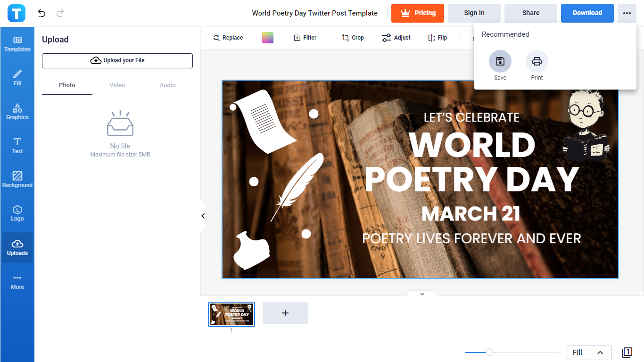Open the Filter options
Image resolution: width=644 pixels, height=362 pixels.
(305, 38)
